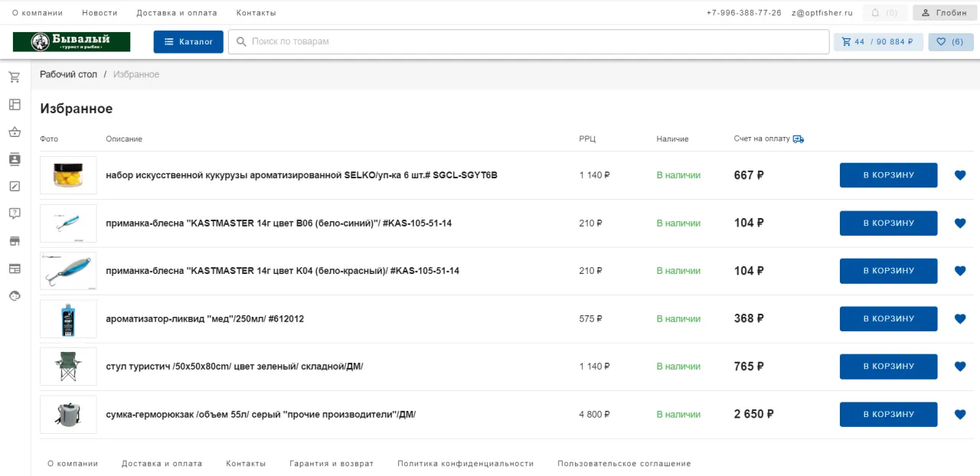Select 'Новости' in the top menu
Viewport: 980px width, 476px height.
click(100, 12)
